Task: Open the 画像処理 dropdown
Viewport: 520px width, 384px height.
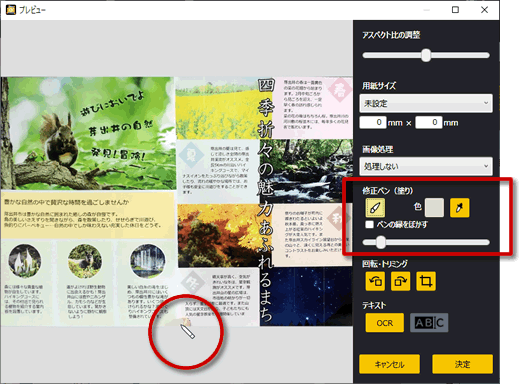Action: click(x=426, y=166)
